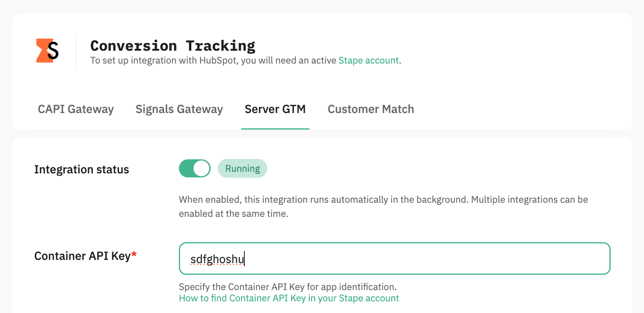Disable the Integration status toggle

195,169
